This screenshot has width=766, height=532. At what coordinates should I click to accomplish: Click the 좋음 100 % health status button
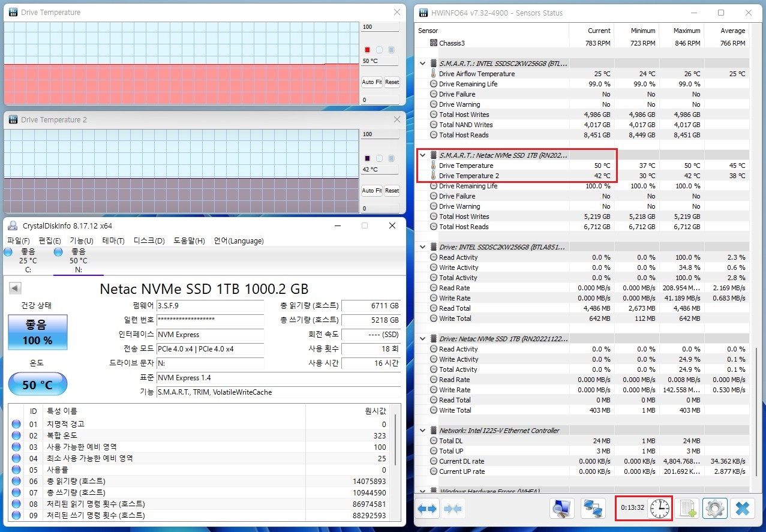click(38, 332)
